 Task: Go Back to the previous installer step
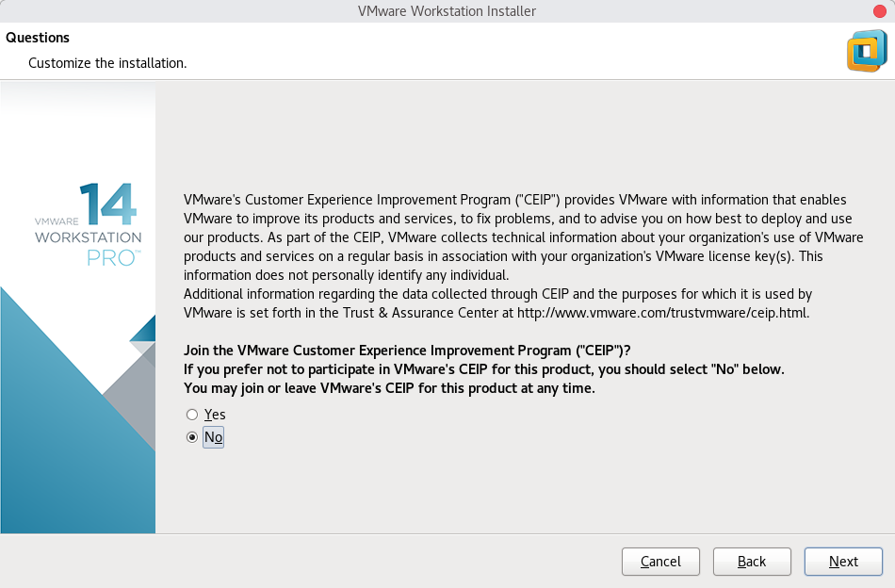coord(751,562)
